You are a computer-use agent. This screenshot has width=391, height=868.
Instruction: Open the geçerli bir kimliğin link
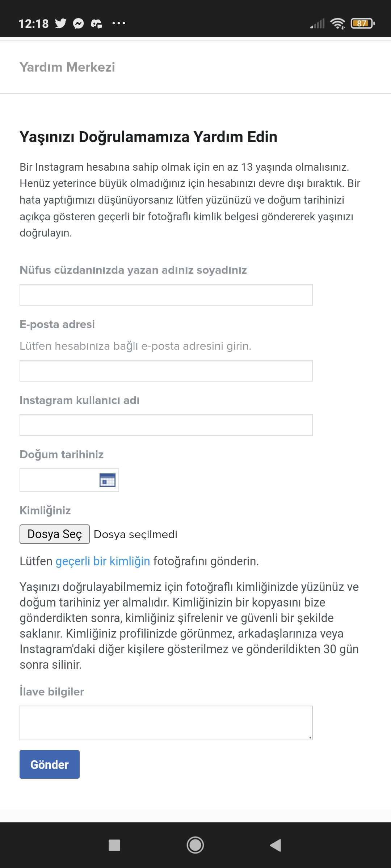click(103, 561)
